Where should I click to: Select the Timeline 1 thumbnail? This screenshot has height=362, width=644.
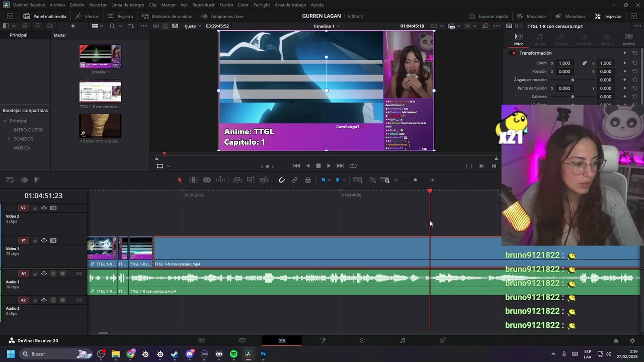pos(100,57)
